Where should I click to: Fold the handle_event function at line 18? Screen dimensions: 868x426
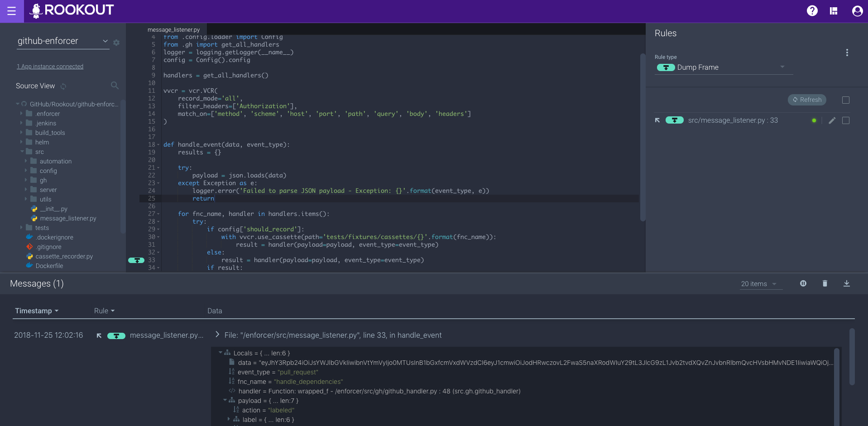158,145
